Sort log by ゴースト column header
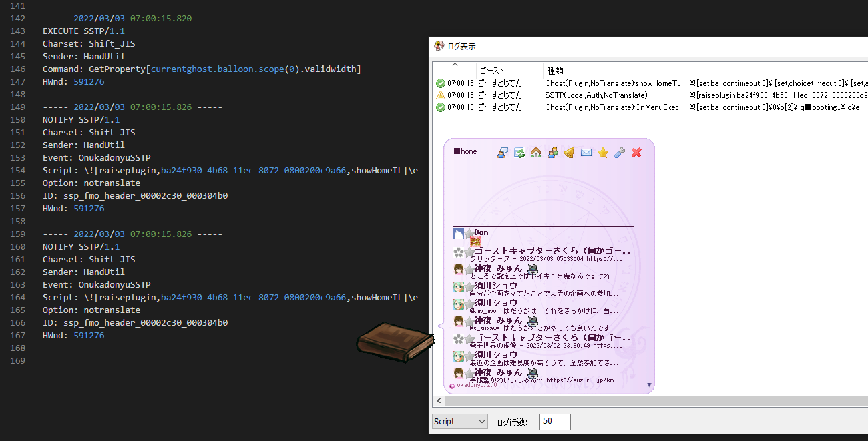The height and width of the screenshot is (441, 868). 493,70
